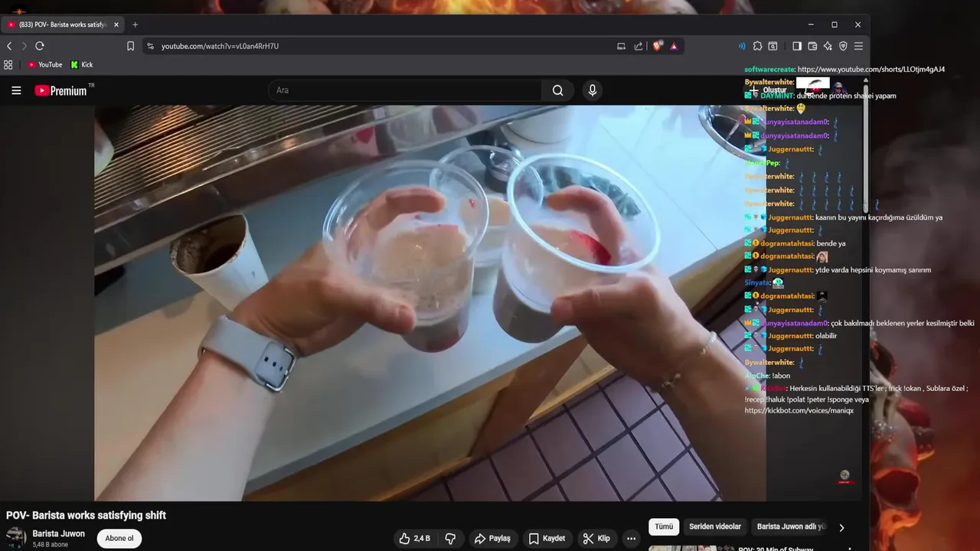
Task: Open the Brave VPN shield icon
Action: (x=843, y=46)
